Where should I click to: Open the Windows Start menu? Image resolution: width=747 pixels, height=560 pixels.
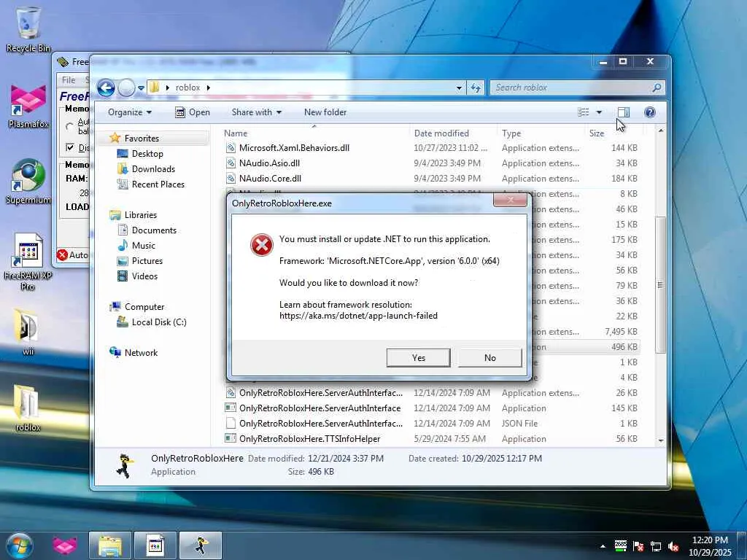20,545
